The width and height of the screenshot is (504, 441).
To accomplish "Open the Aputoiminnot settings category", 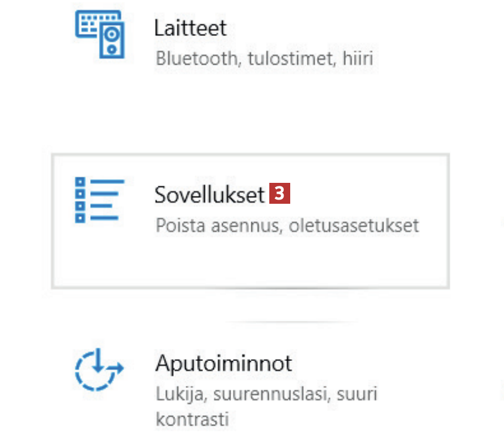I will pos(223,363).
